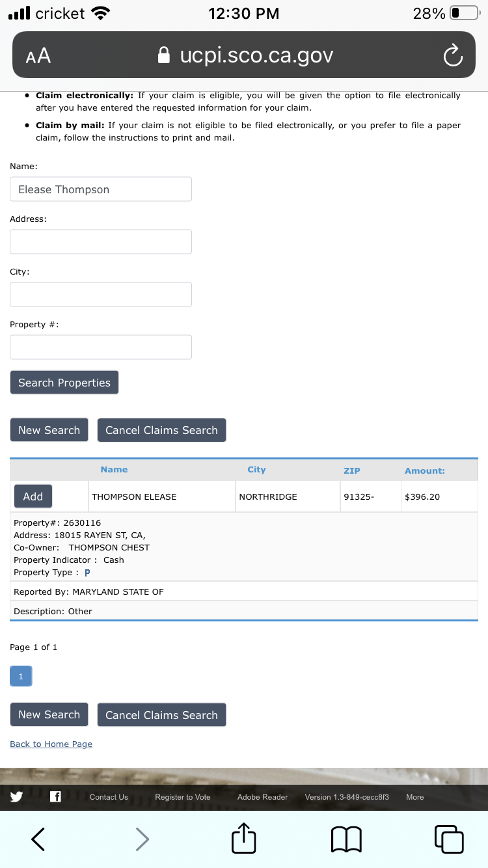This screenshot has height=868, width=488.
Task: Tap the Safari reload page icon
Action: click(452, 56)
